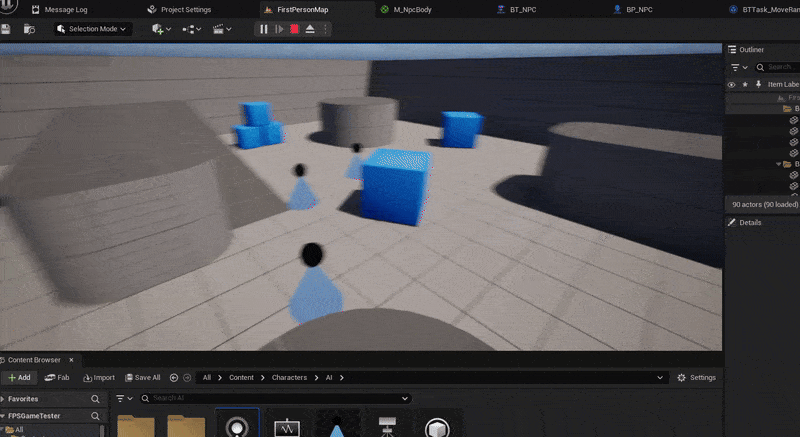Image resolution: width=800 pixels, height=437 pixels.
Task: Click the star column header in Outliner
Action: coord(745,84)
